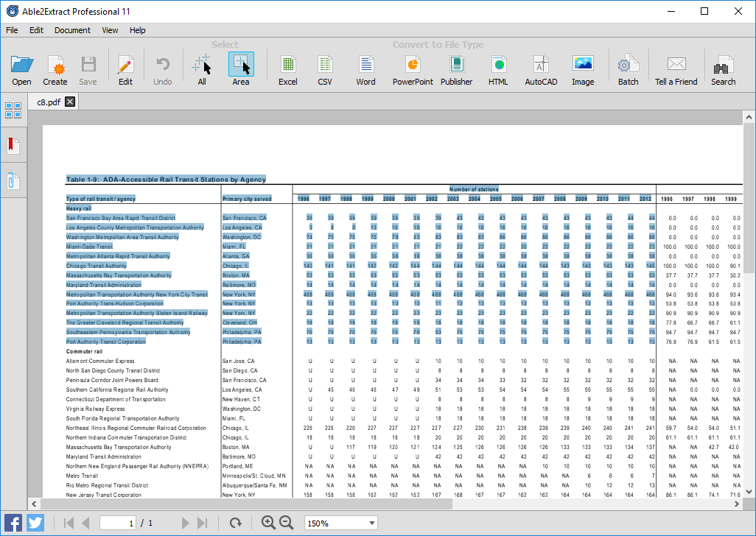
Task: Go to the first page
Action: [69, 523]
